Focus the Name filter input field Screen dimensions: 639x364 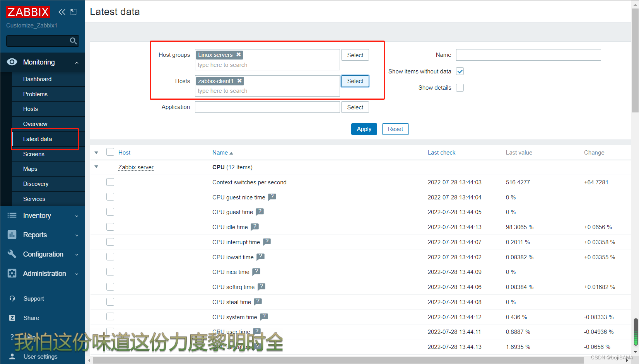[x=528, y=55]
